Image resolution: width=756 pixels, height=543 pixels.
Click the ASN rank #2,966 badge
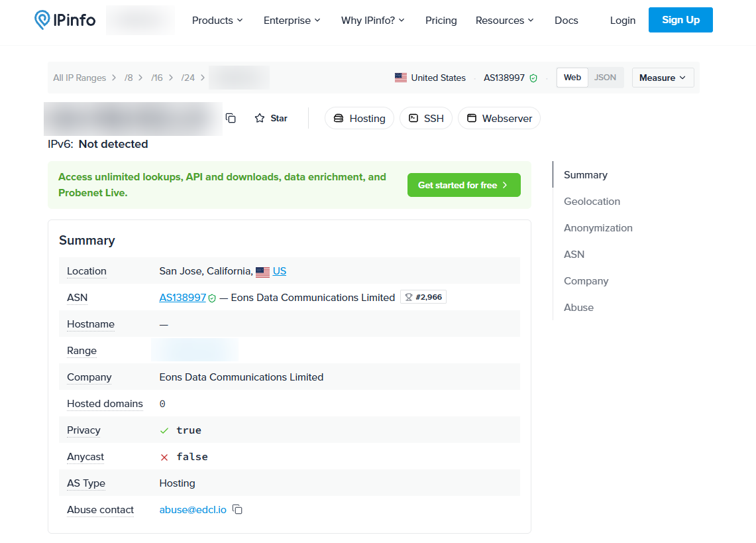423,297
